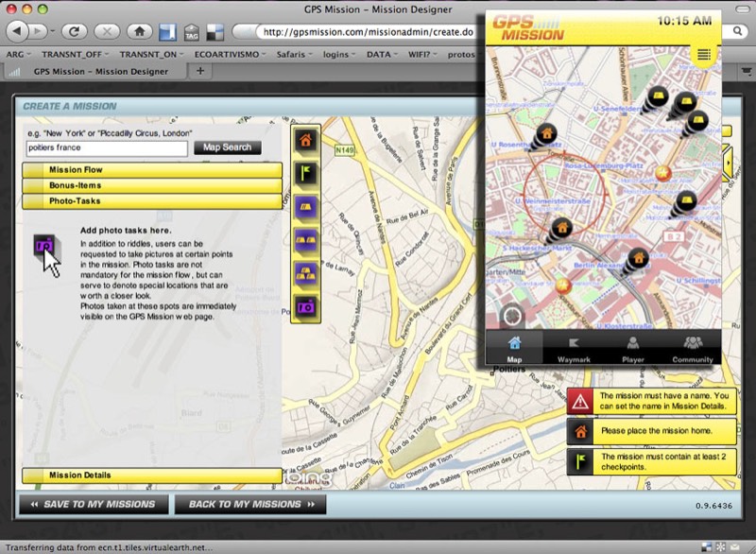Open the TRANSNT_ON bookmarks dropdown
Image resolution: width=756 pixels, height=554 pixels.
(151, 55)
